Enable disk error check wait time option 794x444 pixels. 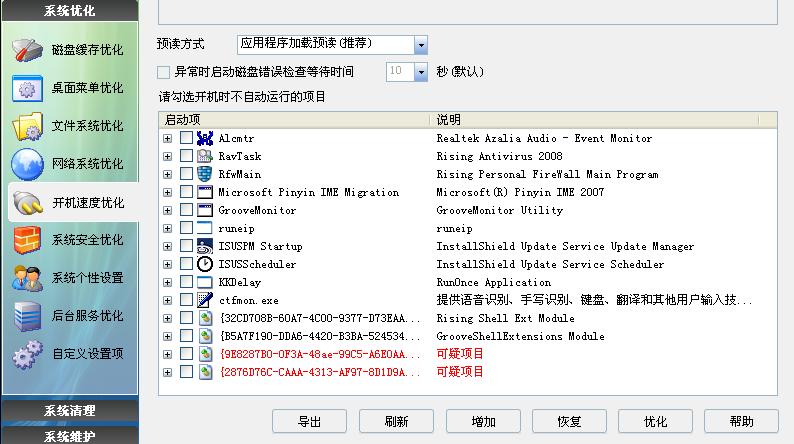164,72
